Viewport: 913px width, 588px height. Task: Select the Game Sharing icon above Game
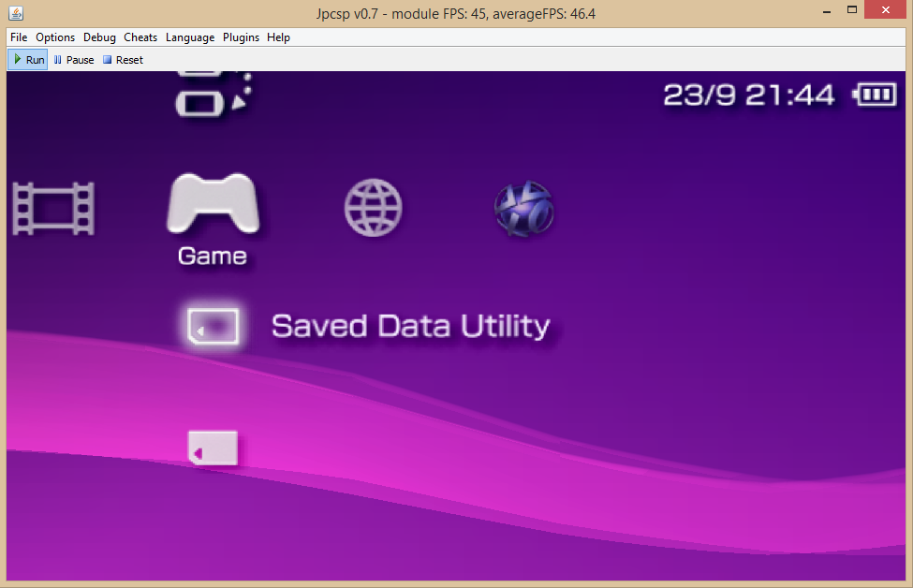(214, 95)
